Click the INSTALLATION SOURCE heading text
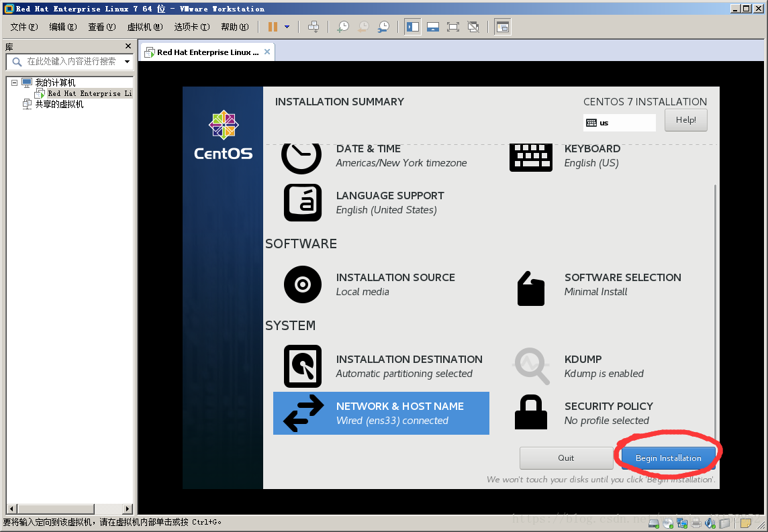Screen dimensions: 768x532 pyautogui.click(x=395, y=278)
